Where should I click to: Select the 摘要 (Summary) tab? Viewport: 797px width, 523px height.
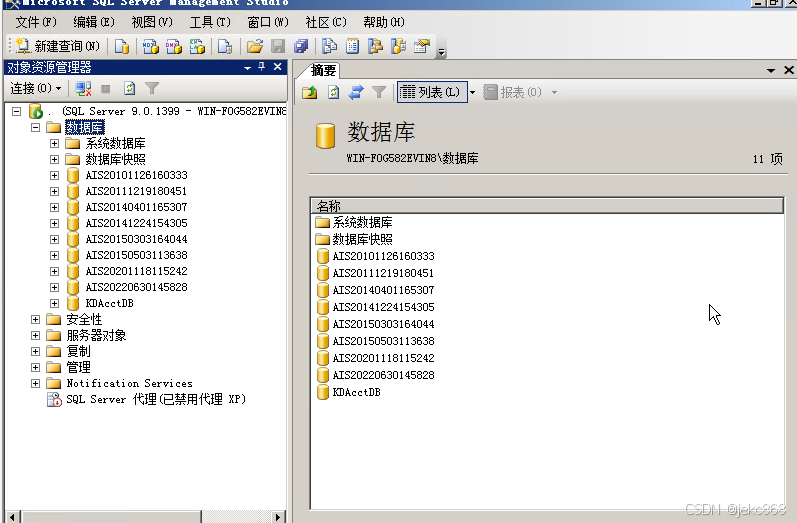tap(323, 70)
